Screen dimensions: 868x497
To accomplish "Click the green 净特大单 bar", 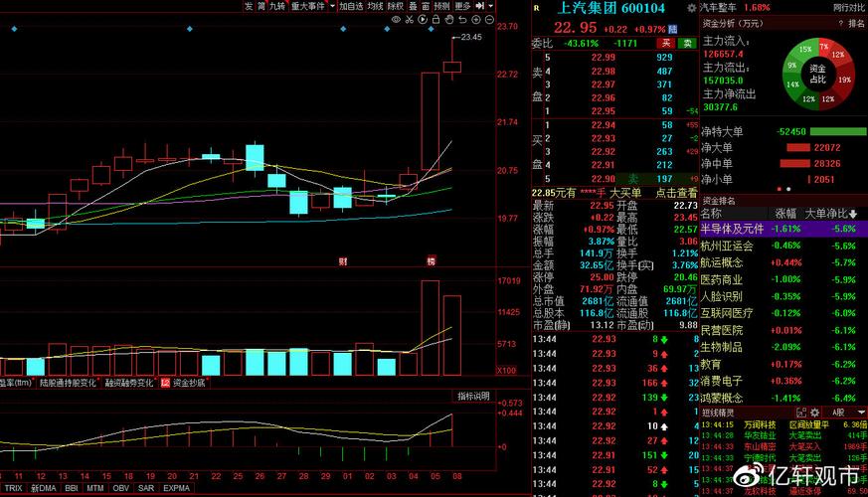I will click(838, 132).
